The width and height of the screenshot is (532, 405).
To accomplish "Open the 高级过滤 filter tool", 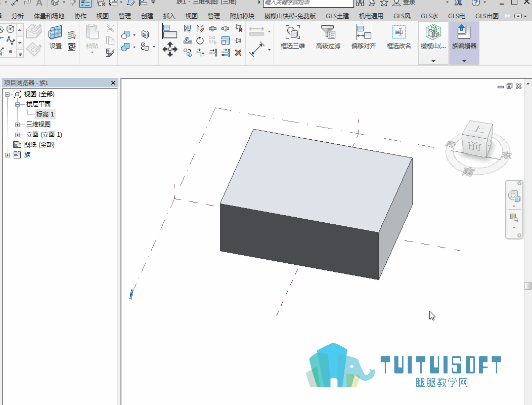I will click(x=328, y=37).
